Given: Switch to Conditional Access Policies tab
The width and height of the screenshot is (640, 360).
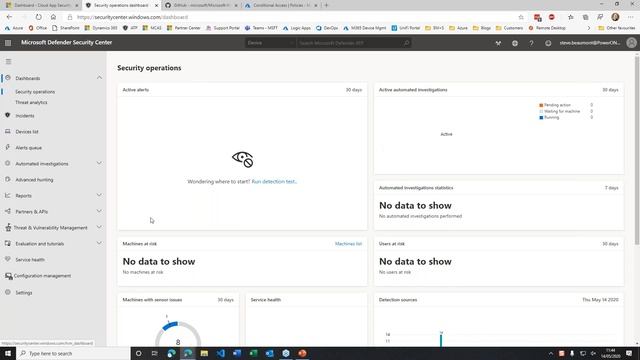Looking at the screenshot, I should (x=281, y=5).
